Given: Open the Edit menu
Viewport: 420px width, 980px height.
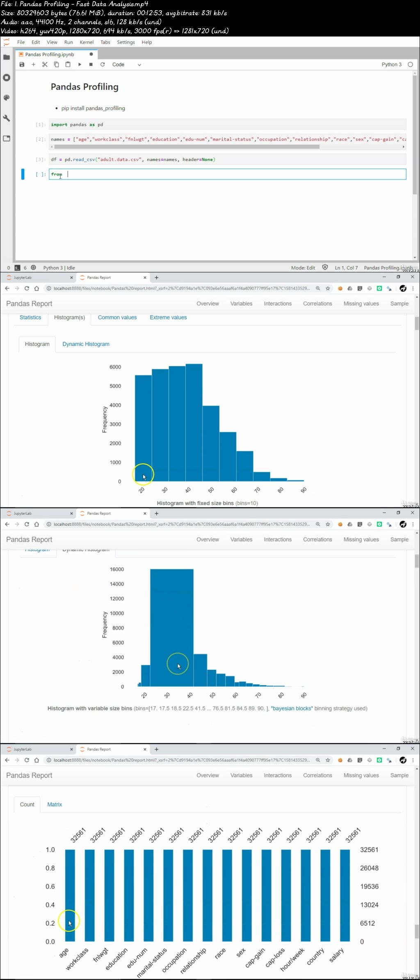Looking at the screenshot, I should click(x=36, y=42).
